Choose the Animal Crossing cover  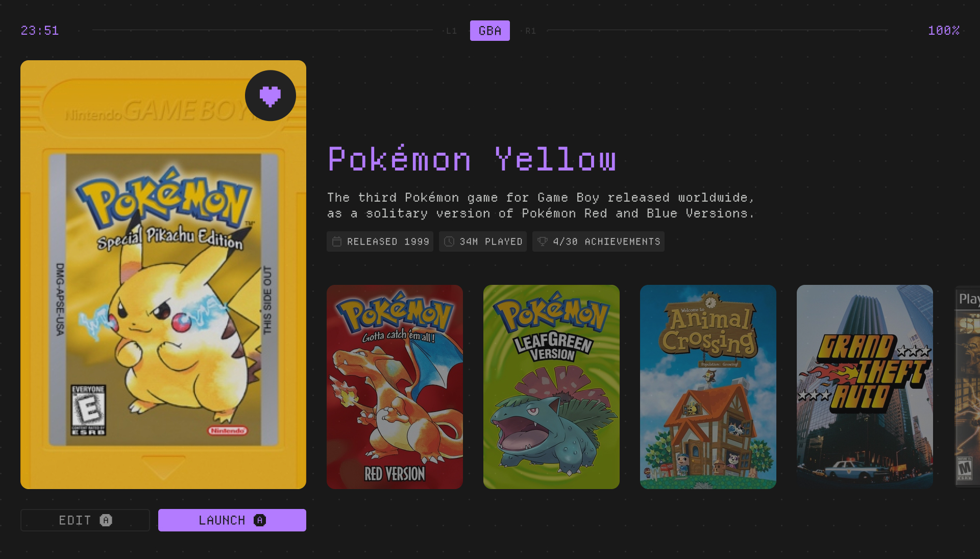click(708, 387)
